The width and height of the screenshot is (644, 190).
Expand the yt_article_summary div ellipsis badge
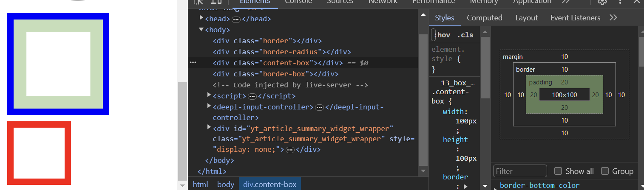tap(290, 150)
